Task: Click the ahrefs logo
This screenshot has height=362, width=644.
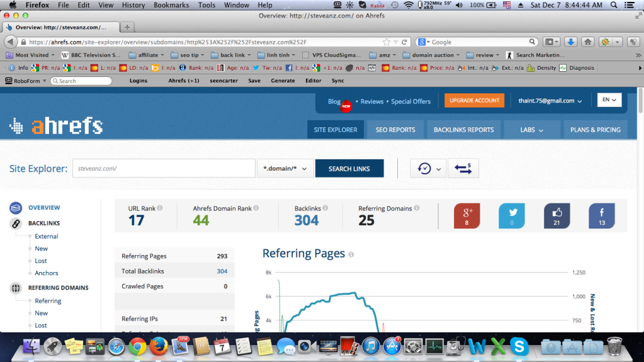Action: click(56, 126)
